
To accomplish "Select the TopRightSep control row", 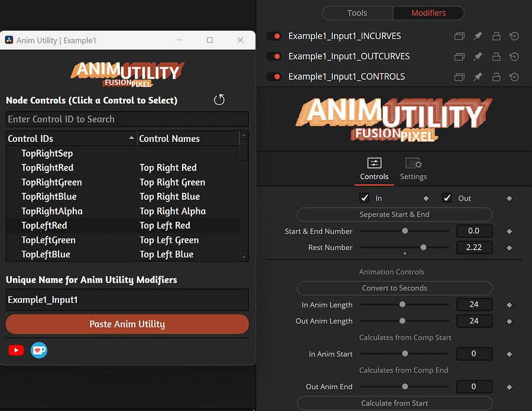I will coord(123,153).
